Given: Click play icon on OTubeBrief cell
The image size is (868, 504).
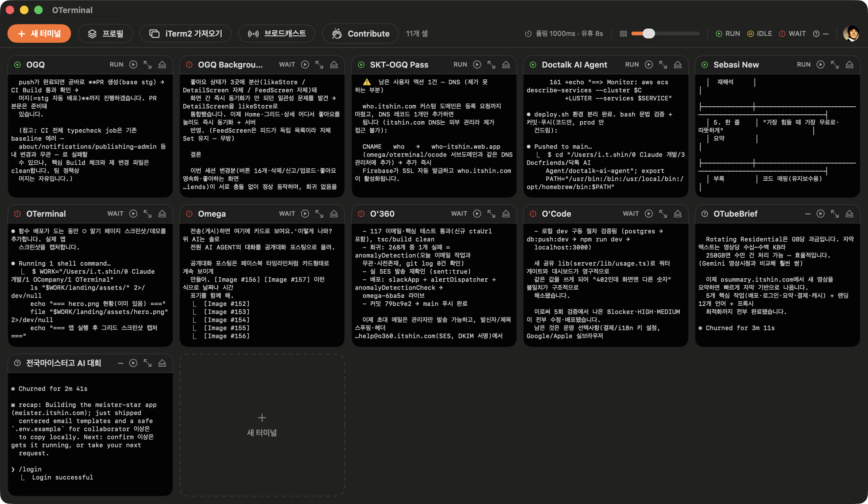Looking at the screenshot, I should pos(821,214).
